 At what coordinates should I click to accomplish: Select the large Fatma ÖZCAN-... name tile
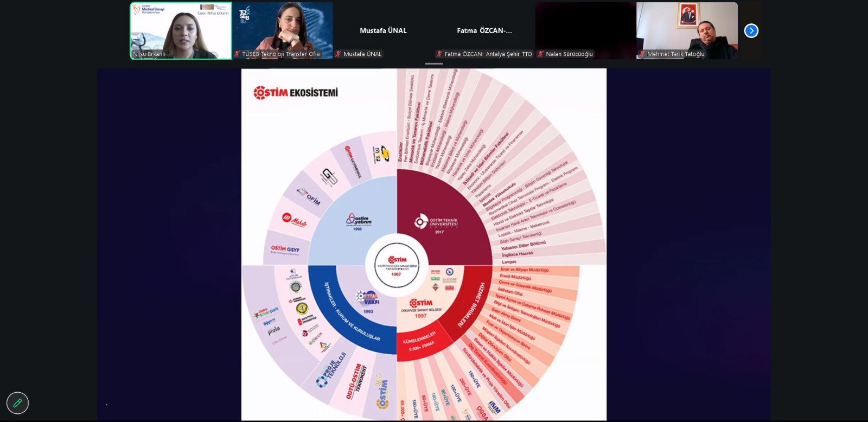(x=484, y=31)
